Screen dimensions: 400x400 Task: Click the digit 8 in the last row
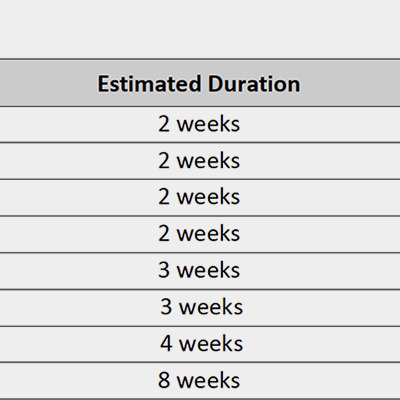(164, 380)
